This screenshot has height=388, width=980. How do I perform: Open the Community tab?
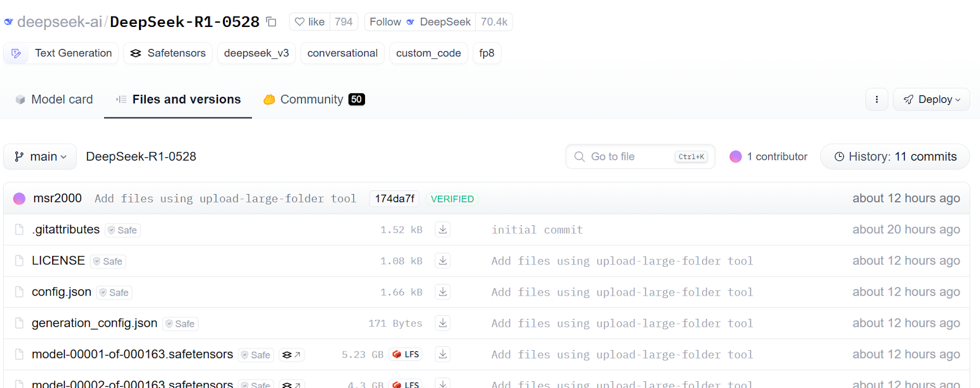[314, 99]
